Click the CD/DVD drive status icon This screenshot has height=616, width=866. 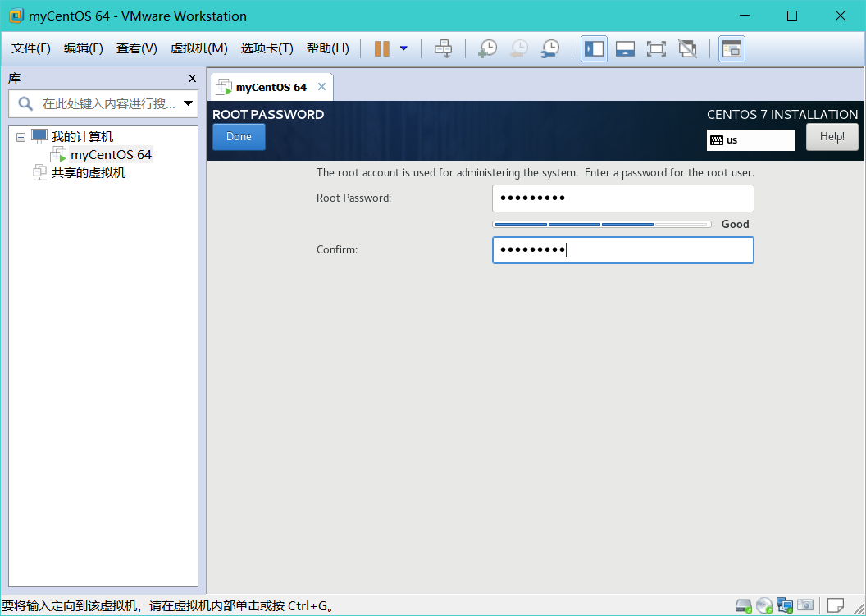(763, 605)
